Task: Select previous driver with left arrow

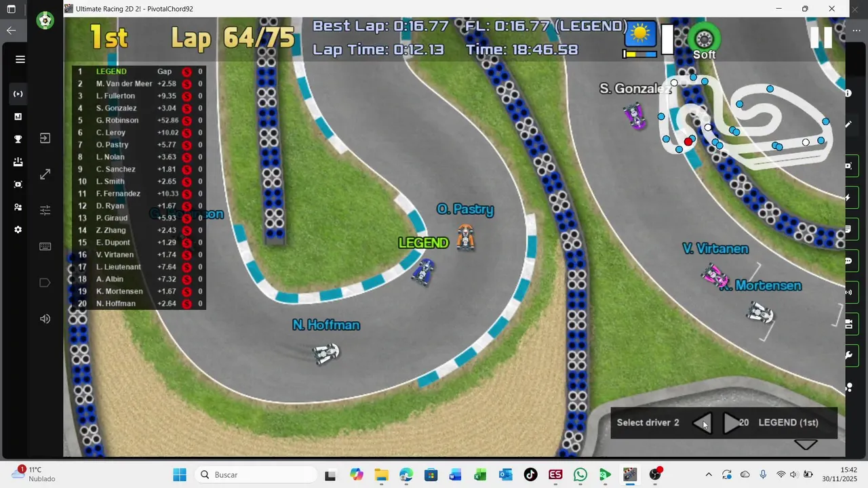Action: point(703,422)
